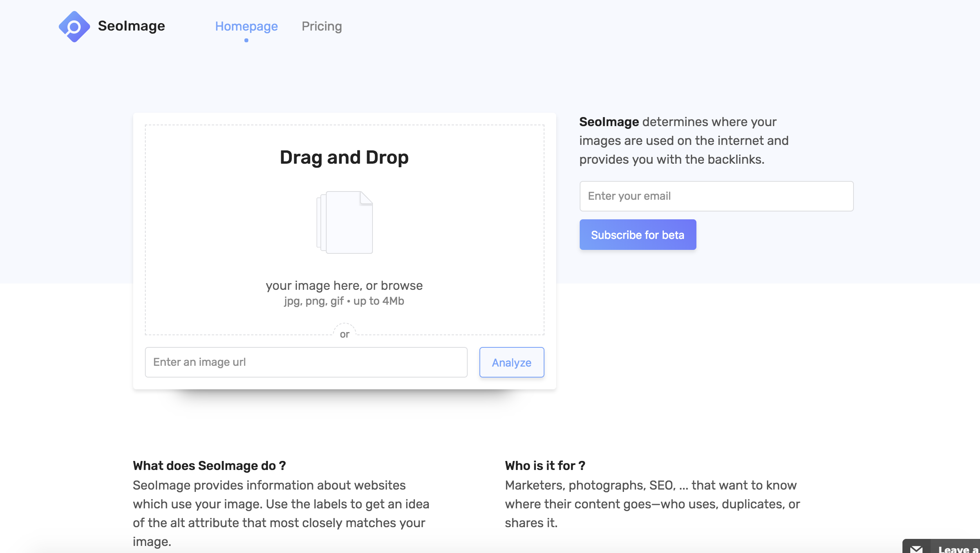Click the 'Who is it for ?' heading

[x=546, y=466]
